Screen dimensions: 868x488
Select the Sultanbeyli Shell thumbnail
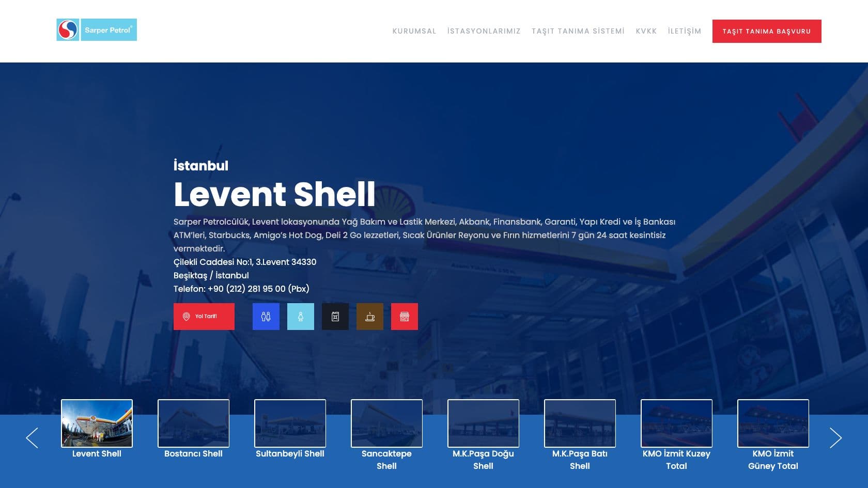click(290, 423)
